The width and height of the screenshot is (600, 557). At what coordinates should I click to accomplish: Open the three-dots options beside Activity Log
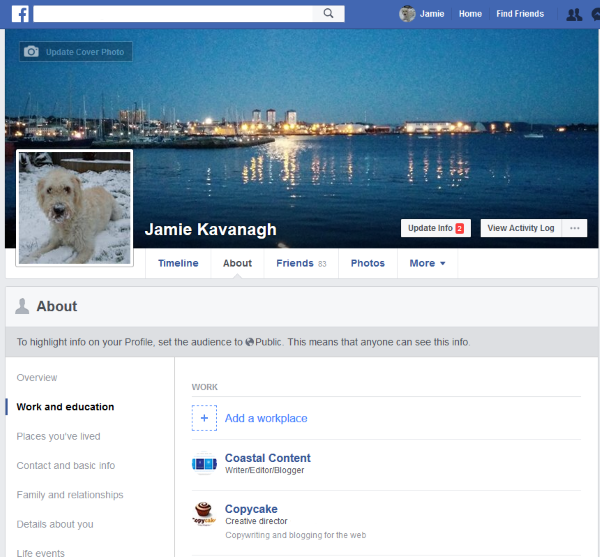tap(574, 228)
